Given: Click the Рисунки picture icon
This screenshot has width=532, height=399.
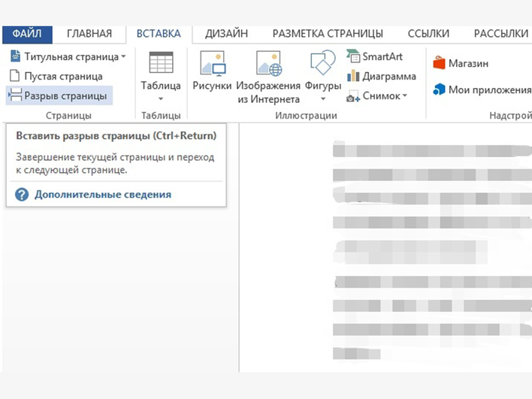Looking at the screenshot, I should (x=213, y=63).
